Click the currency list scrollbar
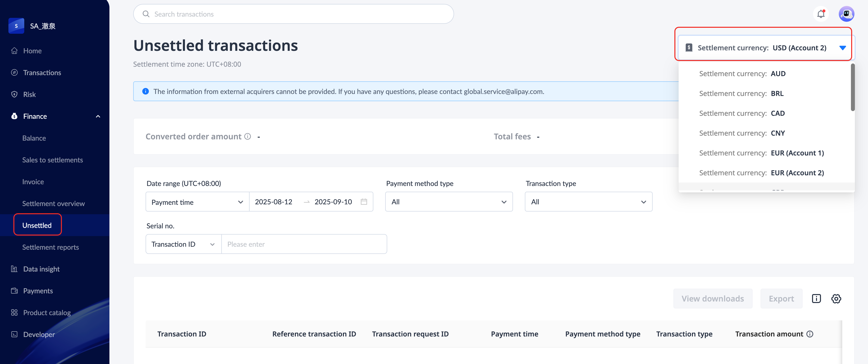 click(x=852, y=88)
